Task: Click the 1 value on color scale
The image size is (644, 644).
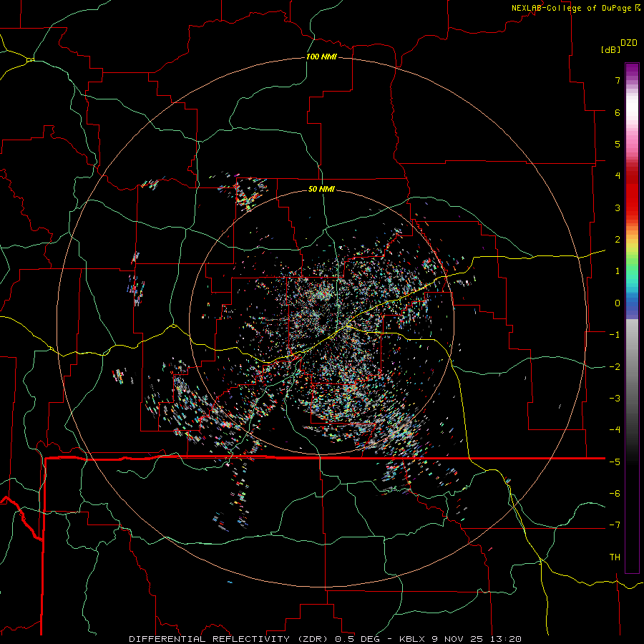Action: tap(618, 271)
